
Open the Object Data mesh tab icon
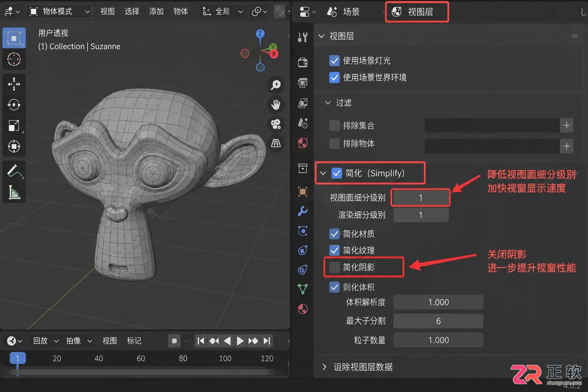303,289
